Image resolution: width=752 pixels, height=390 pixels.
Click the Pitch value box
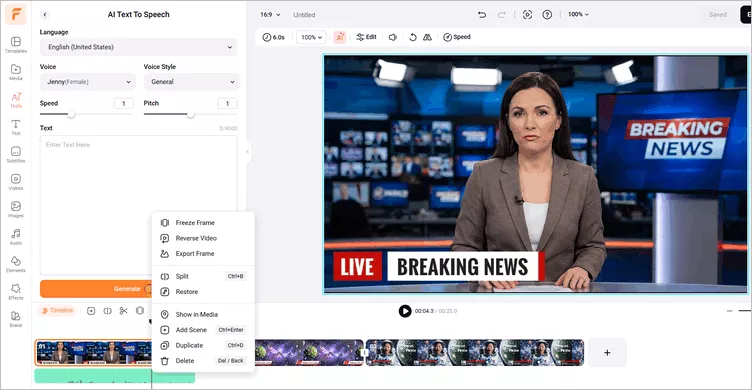point(227,103)
